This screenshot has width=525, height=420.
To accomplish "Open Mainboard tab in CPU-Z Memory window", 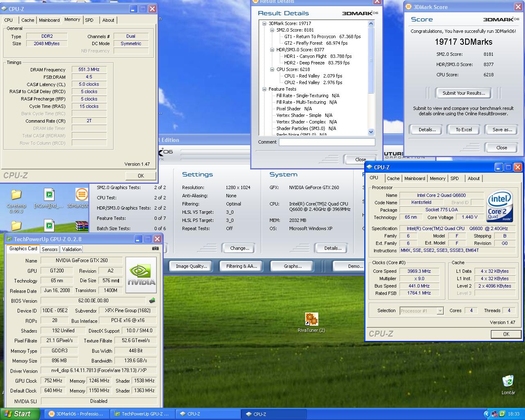I will coord(49,20).
